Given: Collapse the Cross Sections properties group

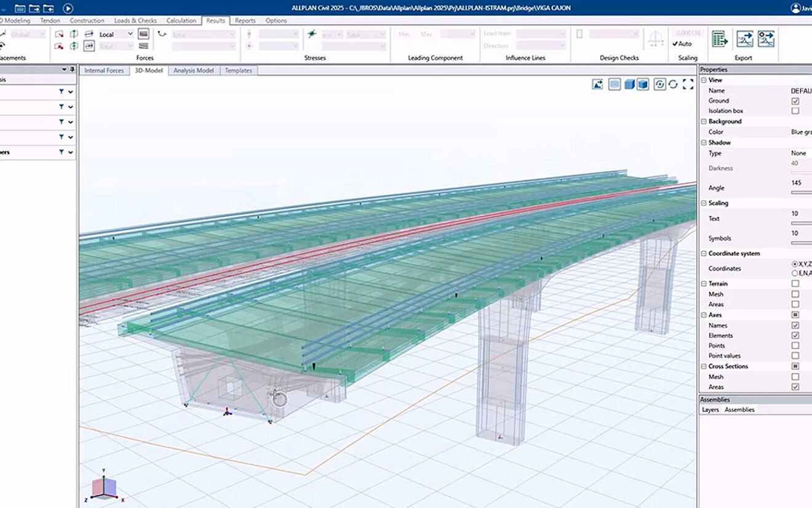Looking at the screenshot, I should click(x=704, y=366).
